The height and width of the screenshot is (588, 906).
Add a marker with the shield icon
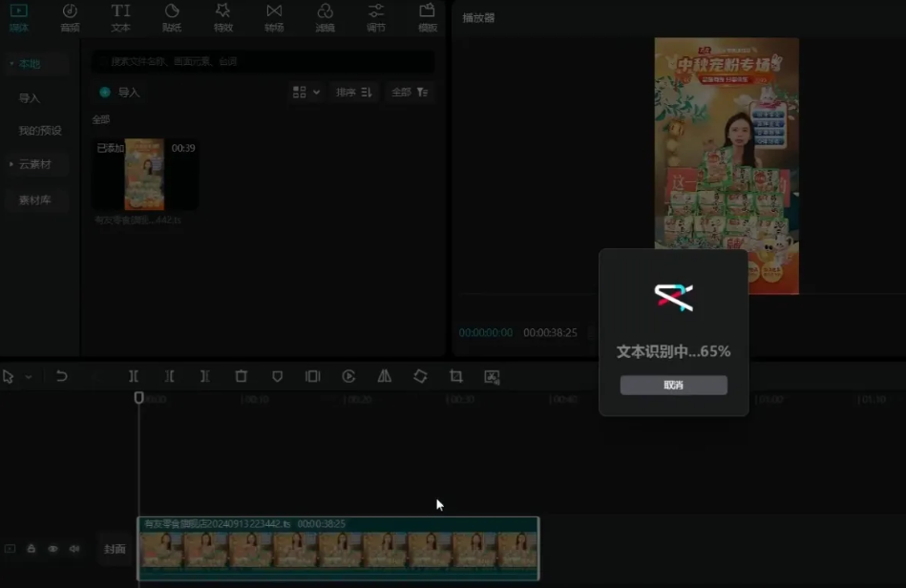pyautogui.click(x=278, y=377)
